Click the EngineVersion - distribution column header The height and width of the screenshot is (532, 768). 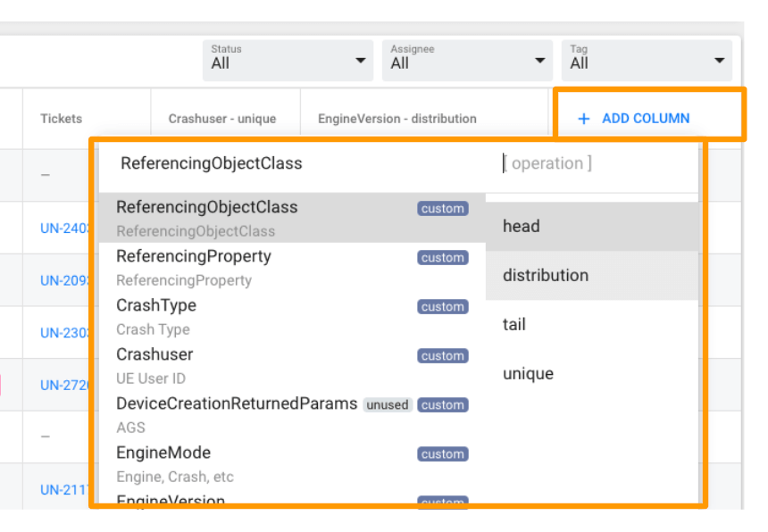[396, 118]
